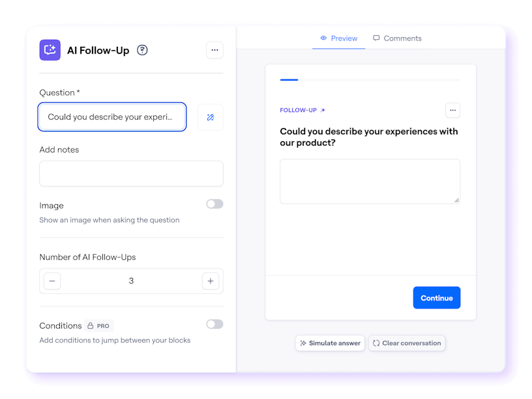This screenshot has width=532, height=399.
Task: Click the Add notes text field
Action: click(131, 173)
